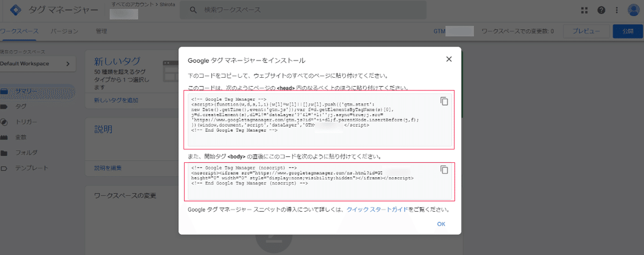644x255 pixels.
Task: Switch to the ワークスペース tab
Action: pos(19,32)
